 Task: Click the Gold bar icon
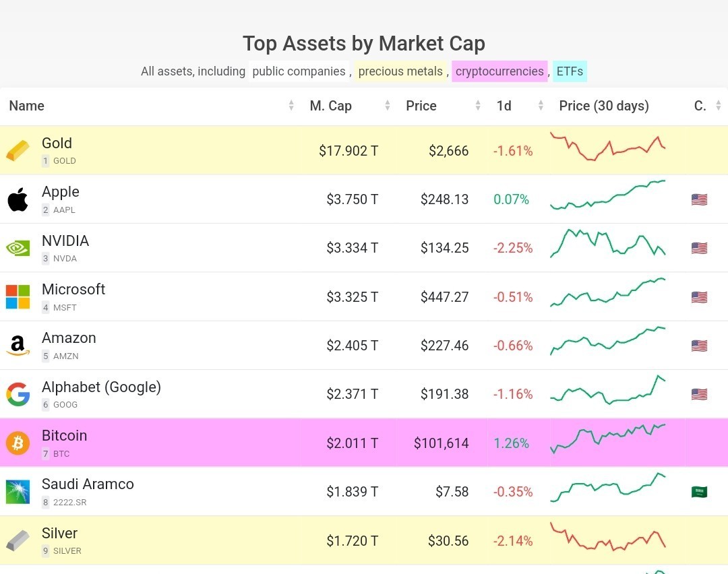[18, 150]
